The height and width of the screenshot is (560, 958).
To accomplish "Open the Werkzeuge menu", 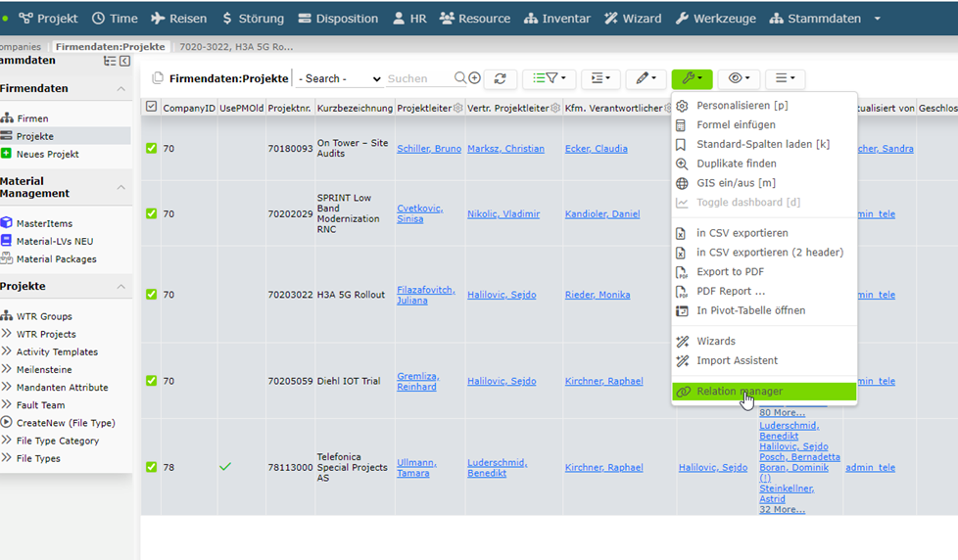I will pyautogui.click(x=715, y=19).
